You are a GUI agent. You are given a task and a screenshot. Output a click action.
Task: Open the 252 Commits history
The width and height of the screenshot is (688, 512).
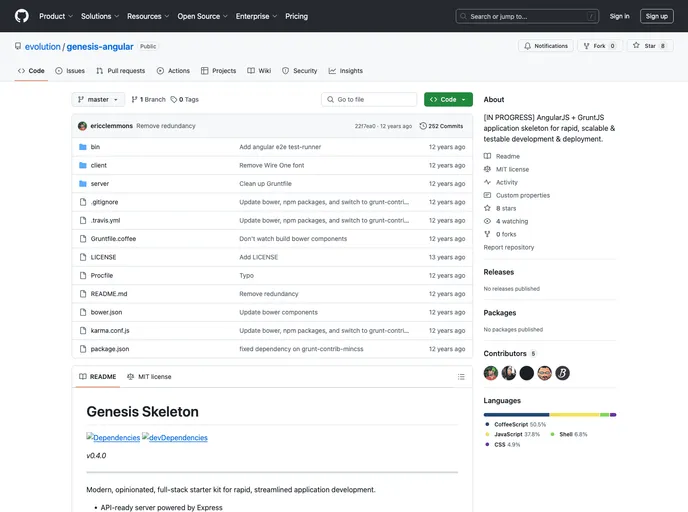pos(441,126)
